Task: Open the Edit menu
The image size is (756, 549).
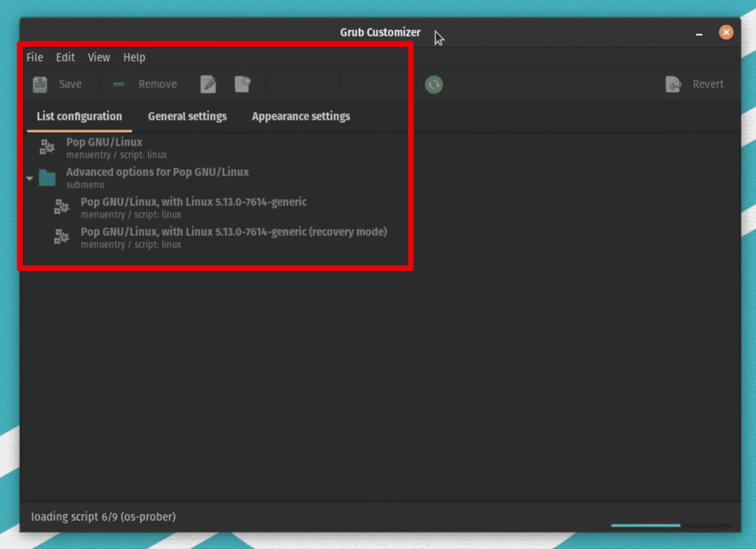Action: tap(65, 57)
